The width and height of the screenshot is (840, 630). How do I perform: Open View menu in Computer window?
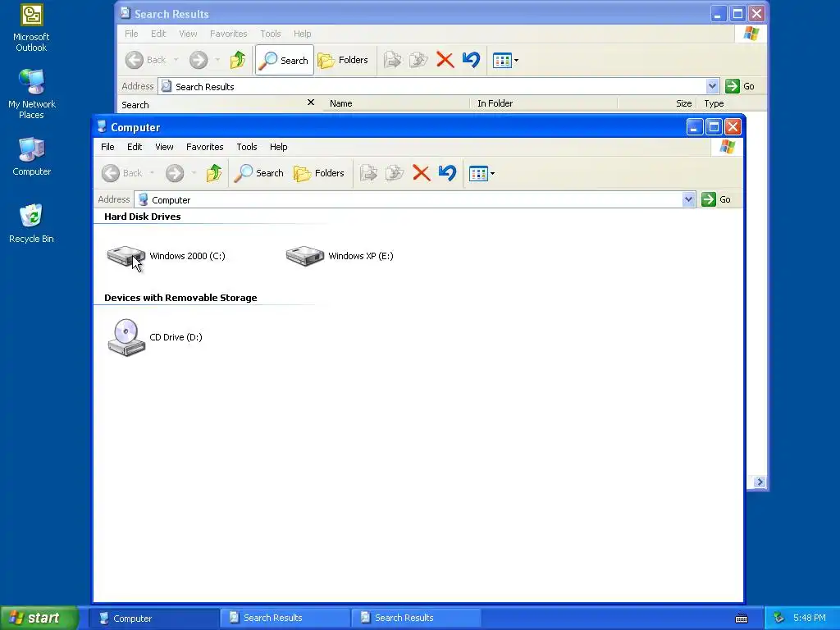coord(164,147)
